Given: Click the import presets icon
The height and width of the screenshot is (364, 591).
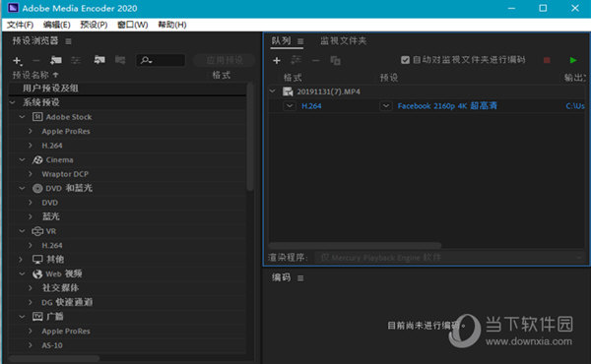Looking at the screenshot, I should (99, 60).
